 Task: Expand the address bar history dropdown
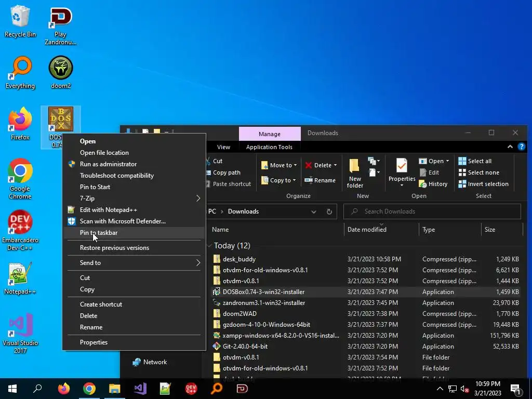coord(313,211)
